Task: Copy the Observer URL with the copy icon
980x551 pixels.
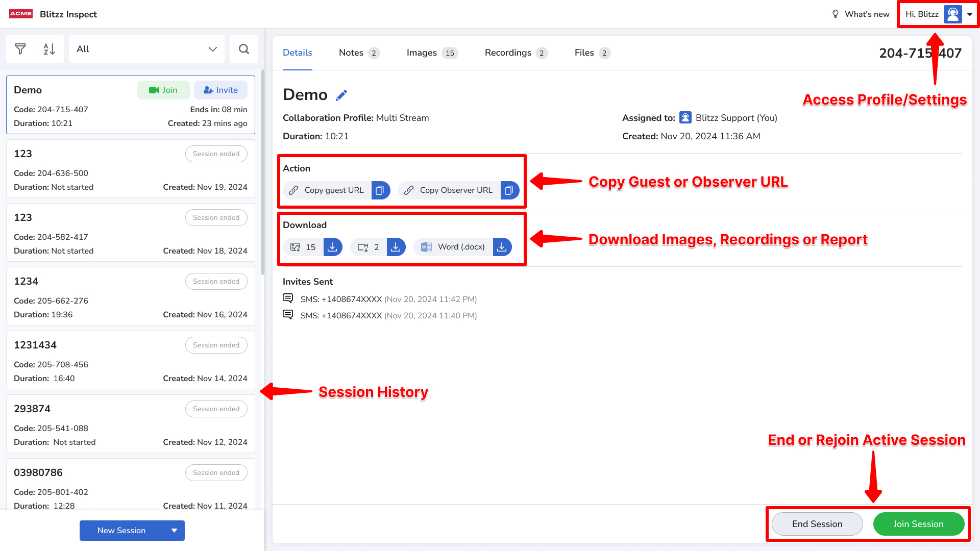Action: click(x=509, y=190)
